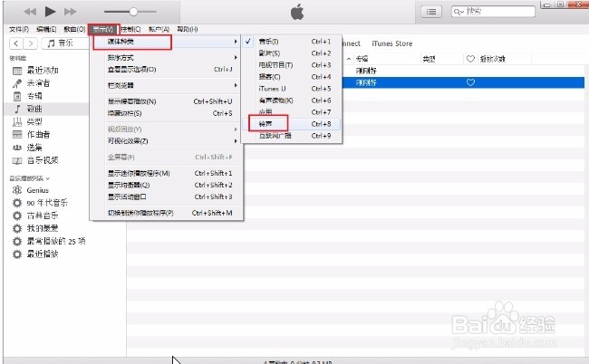Select 播客(C) media kind
589x364 pixels.
[x=292, y=77]
